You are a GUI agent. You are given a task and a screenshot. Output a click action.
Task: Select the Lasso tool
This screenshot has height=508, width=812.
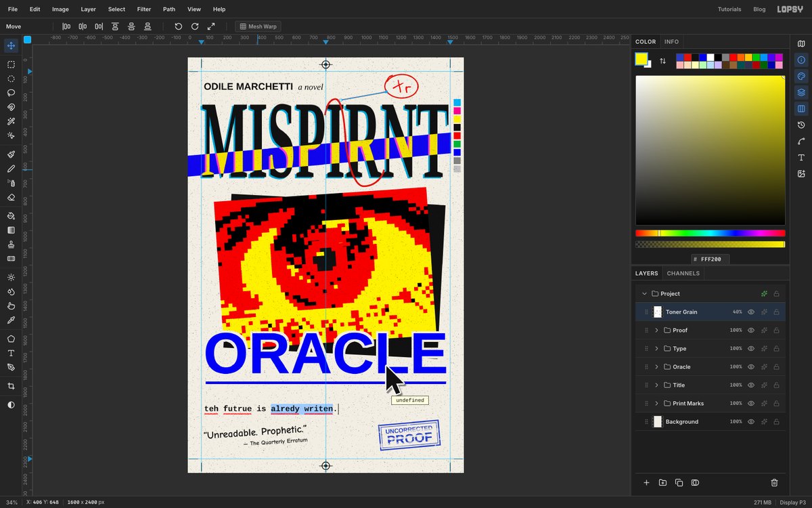11,93
